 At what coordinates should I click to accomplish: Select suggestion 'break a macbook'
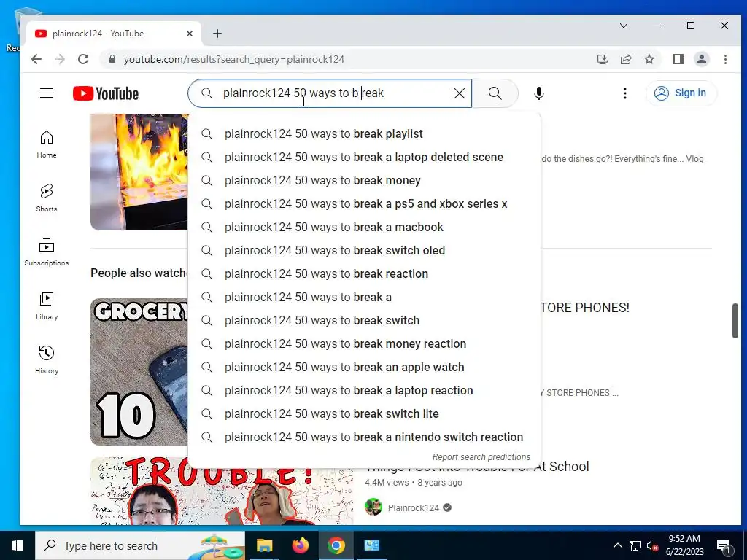(x=365, y=227)
